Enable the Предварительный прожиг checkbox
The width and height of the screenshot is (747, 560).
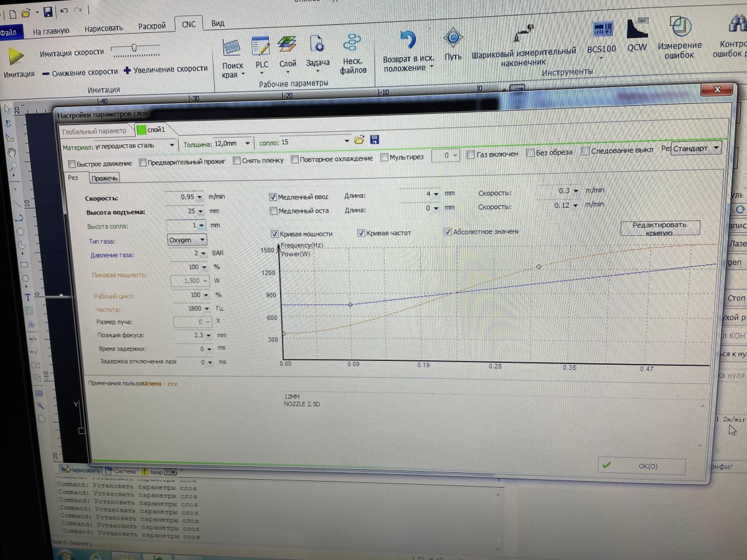pyautogui.click(x=143, y=162)
